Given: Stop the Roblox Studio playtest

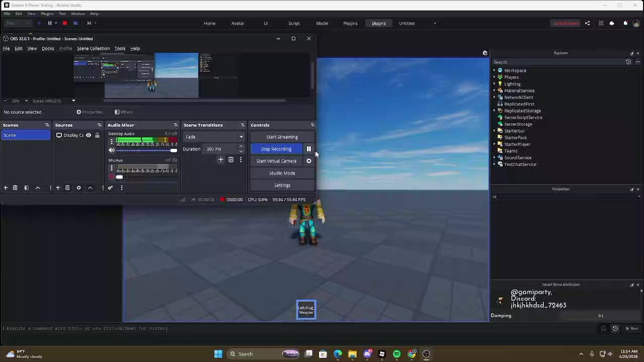Looking at the screenshot, I should tap(64, 23).
